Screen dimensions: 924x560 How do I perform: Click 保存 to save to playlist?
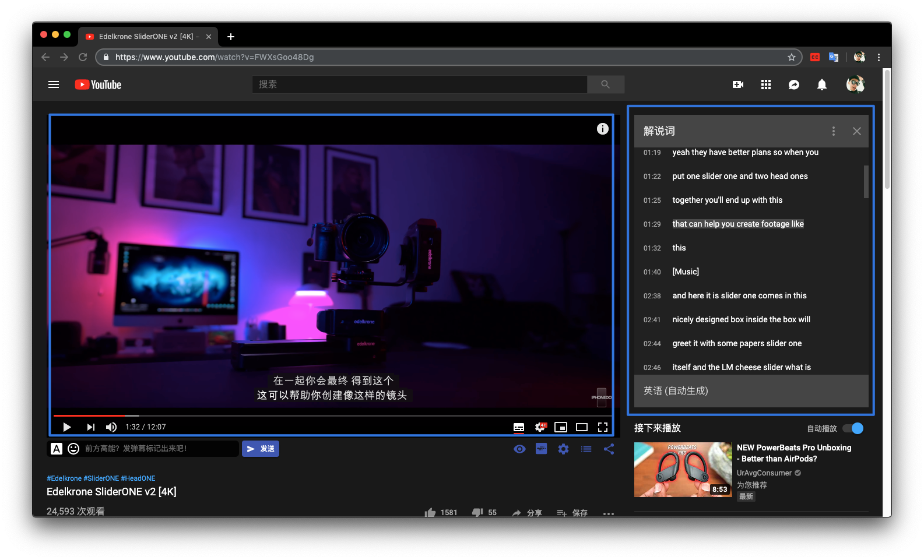[x=572, y=513]
